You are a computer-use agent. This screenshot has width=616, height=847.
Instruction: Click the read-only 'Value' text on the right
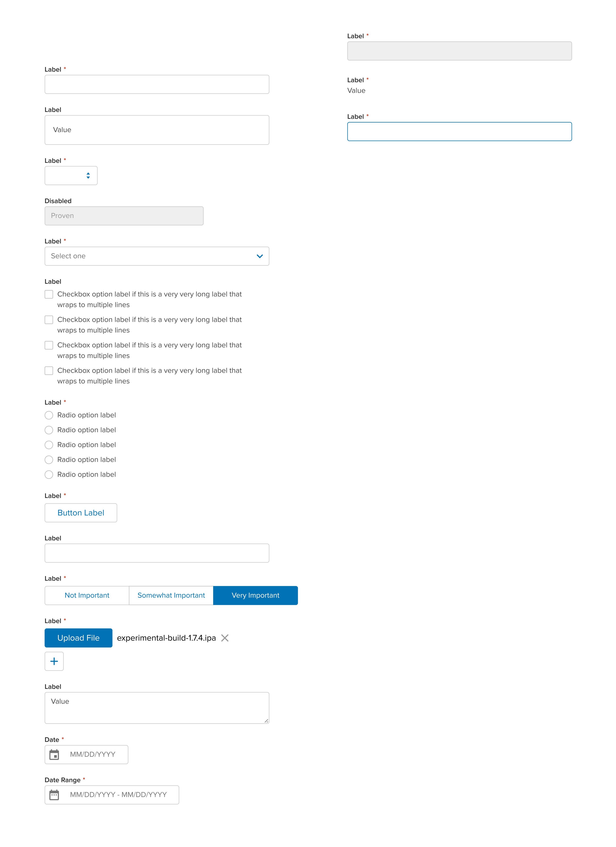[356, 91]
